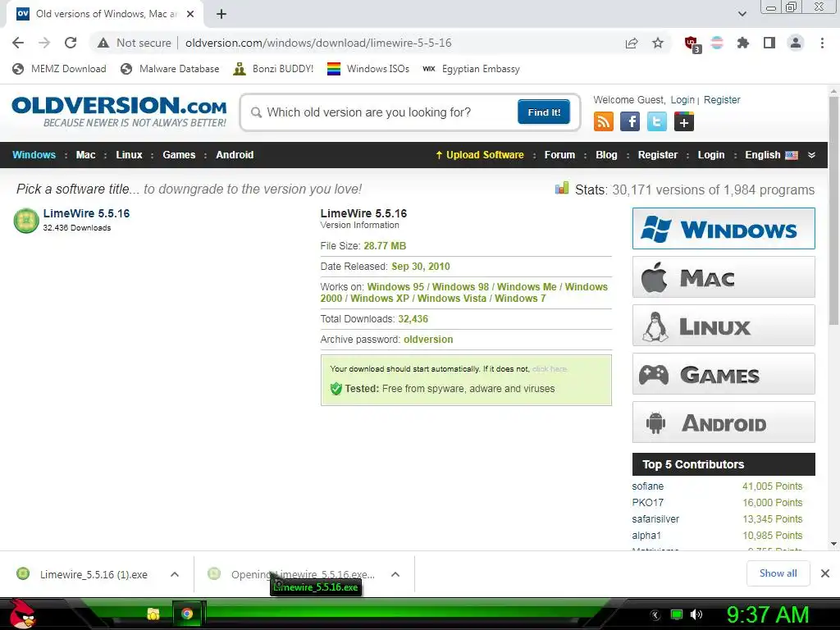Image resolution: width=840 pixels, height=630 pixels.
Task: Click the search magnifier icon in search box
Action: (256, 112)
